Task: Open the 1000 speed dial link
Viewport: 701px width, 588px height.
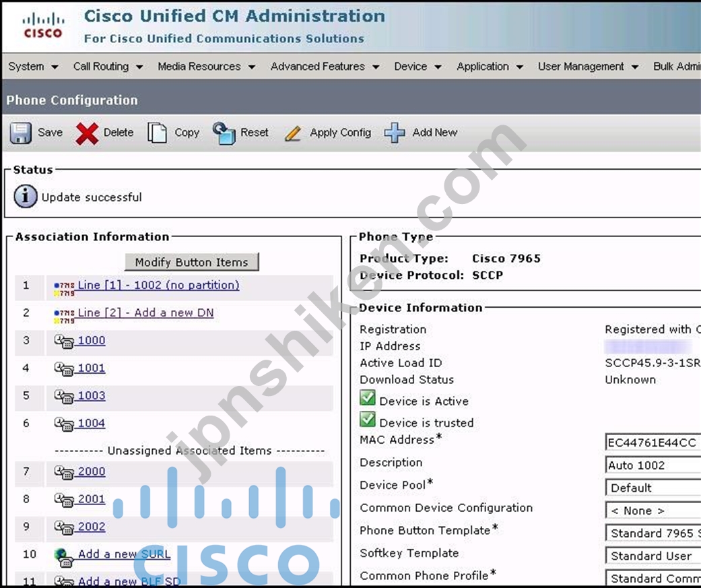Action: click(92, 341)
